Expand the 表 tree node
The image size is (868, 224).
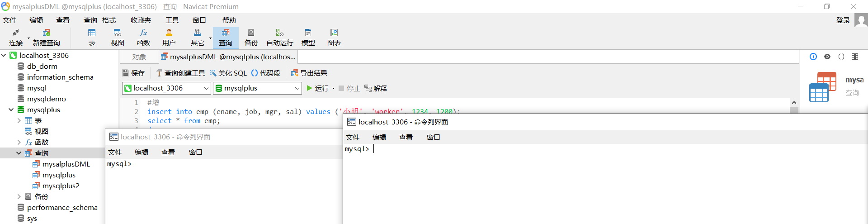(19, 120)
